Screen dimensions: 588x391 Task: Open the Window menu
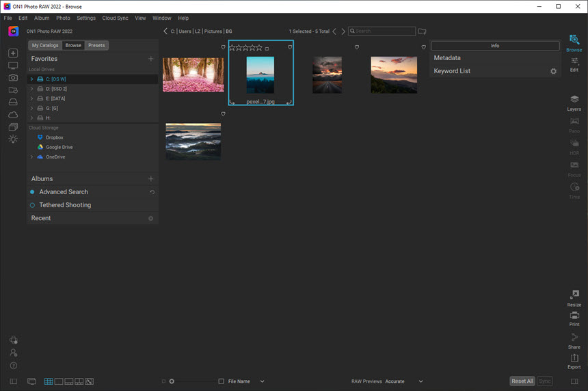[161, 18]
